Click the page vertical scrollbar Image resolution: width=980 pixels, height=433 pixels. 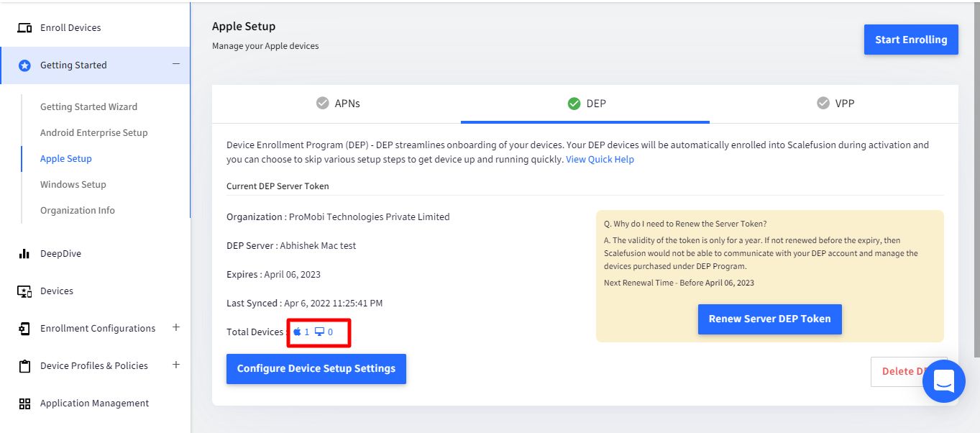click(x=976, y=180)
